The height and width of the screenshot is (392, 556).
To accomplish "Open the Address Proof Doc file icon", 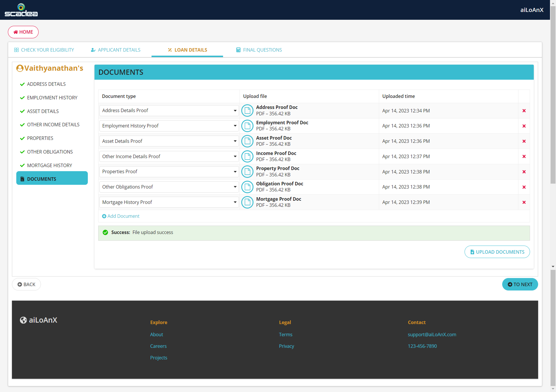I will [x=247, y=111].
